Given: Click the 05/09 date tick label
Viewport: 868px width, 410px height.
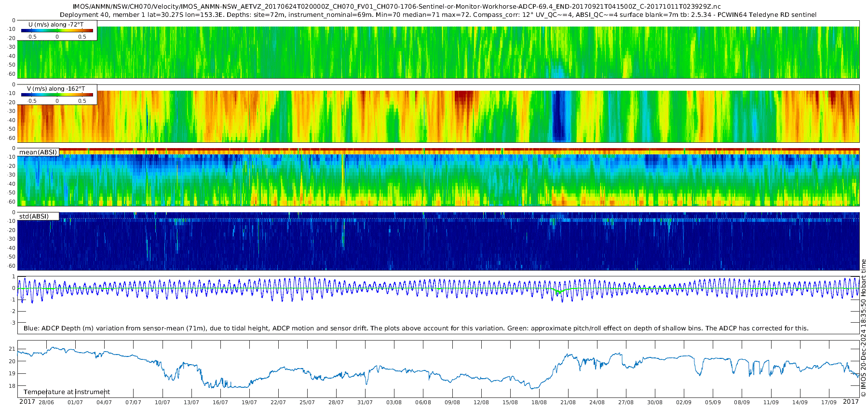Looking at the screenshot, I should click(x=713, y=402).
